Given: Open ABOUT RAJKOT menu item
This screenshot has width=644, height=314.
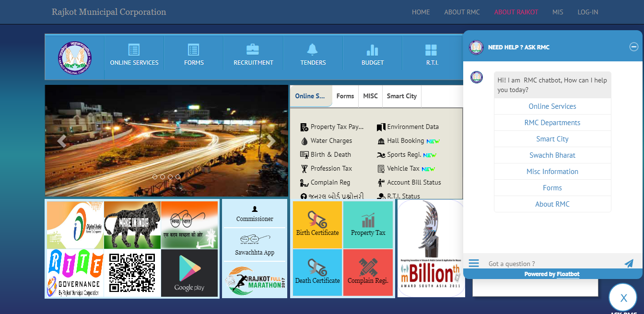Looking at the screenshot, I should coord(516,12).
